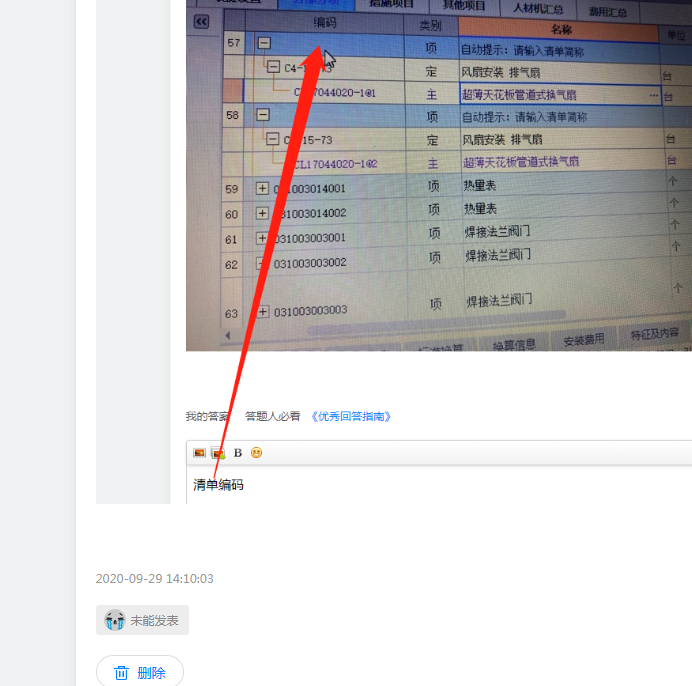692x686 pixels.
Task: Click the 主 category cell under row 58
Action: coord(432,163)
